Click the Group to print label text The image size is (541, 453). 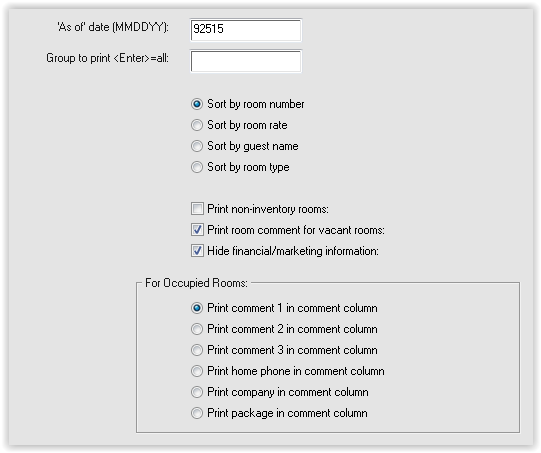(107, 58)
